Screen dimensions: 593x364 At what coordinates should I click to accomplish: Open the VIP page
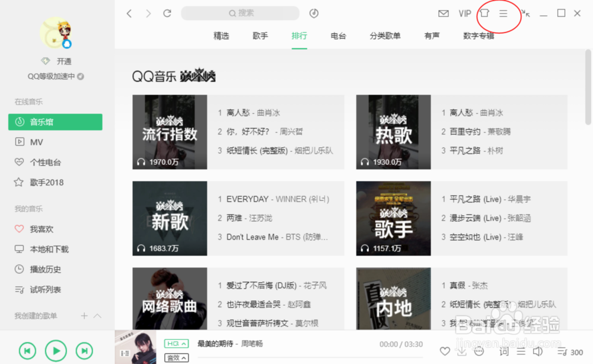(465, 13)
